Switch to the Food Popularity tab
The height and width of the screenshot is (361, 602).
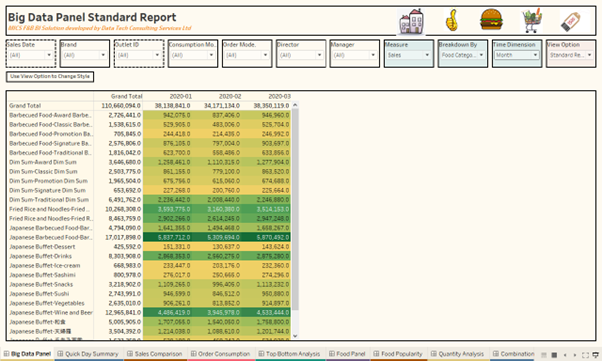pyautogui.click(x=399, y=354)
